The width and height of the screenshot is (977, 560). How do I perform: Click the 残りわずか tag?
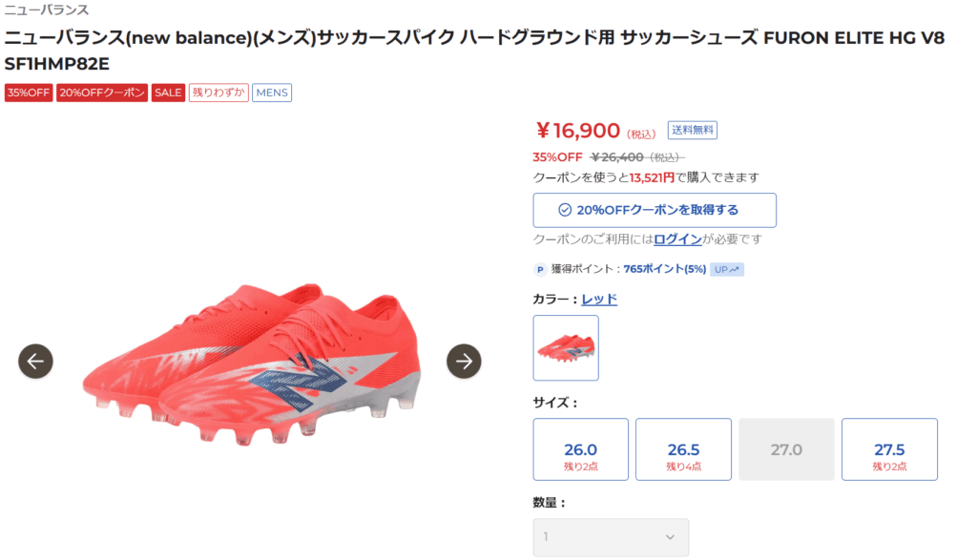pos(218,93)
